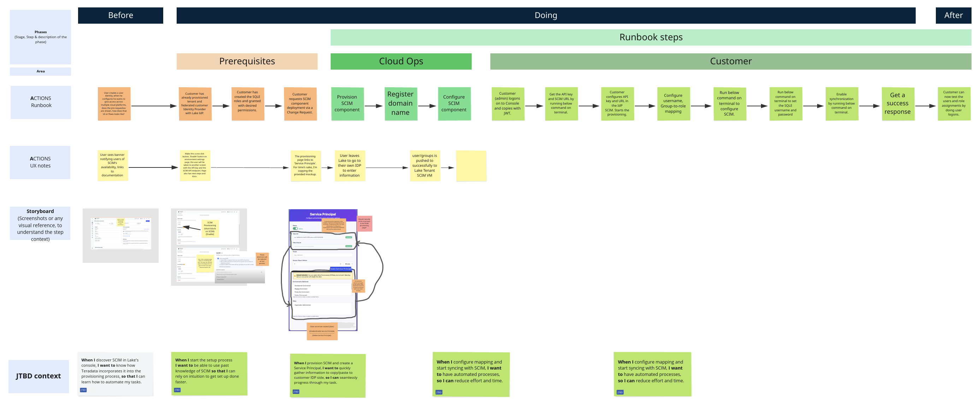This screenshot has width=980, height=407.
Task: Select the 'When I start the setup process' JTBD card
Action: tap(209, 374)
